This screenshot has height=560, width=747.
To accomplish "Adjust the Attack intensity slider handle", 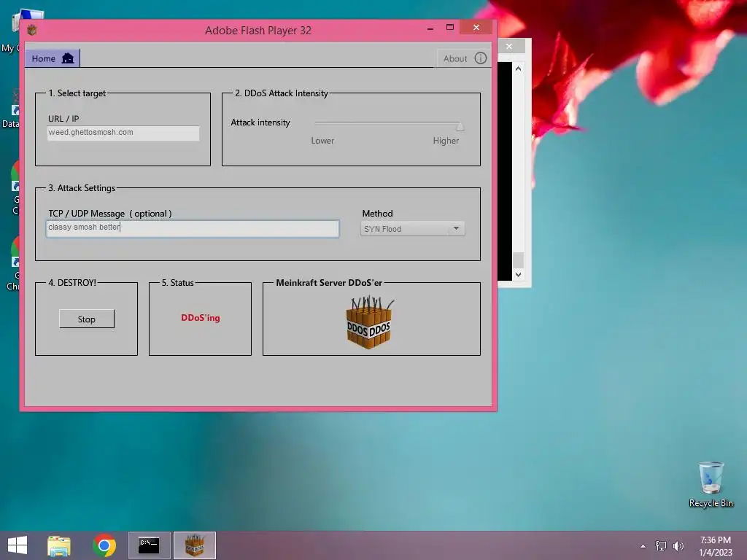I will pyautogui.click(x=460, y=125).
